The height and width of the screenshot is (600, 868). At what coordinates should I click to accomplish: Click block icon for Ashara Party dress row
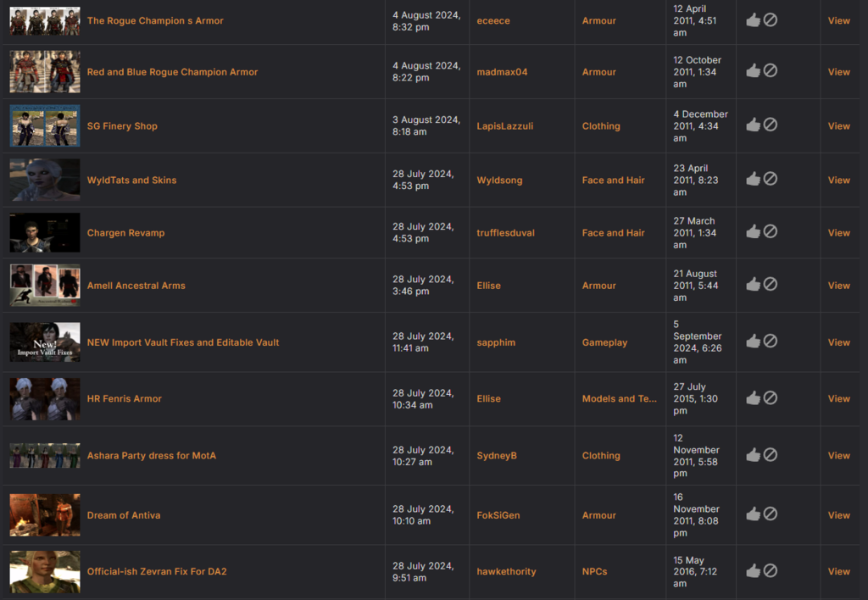771,454
